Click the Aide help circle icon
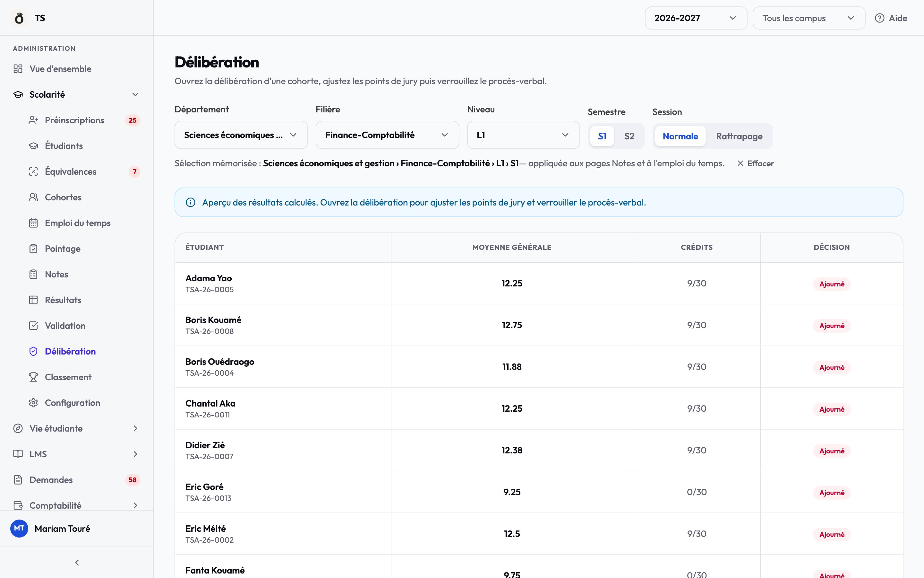This screenshot has width=924, height=578. tap(880, 18)
